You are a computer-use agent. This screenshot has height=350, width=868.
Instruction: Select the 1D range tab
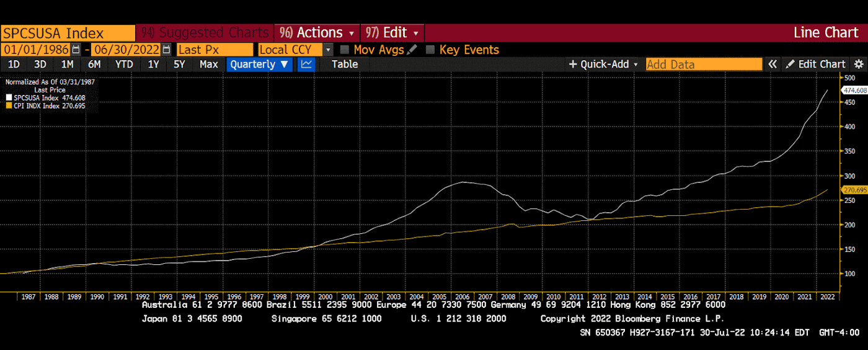(14, 64)
